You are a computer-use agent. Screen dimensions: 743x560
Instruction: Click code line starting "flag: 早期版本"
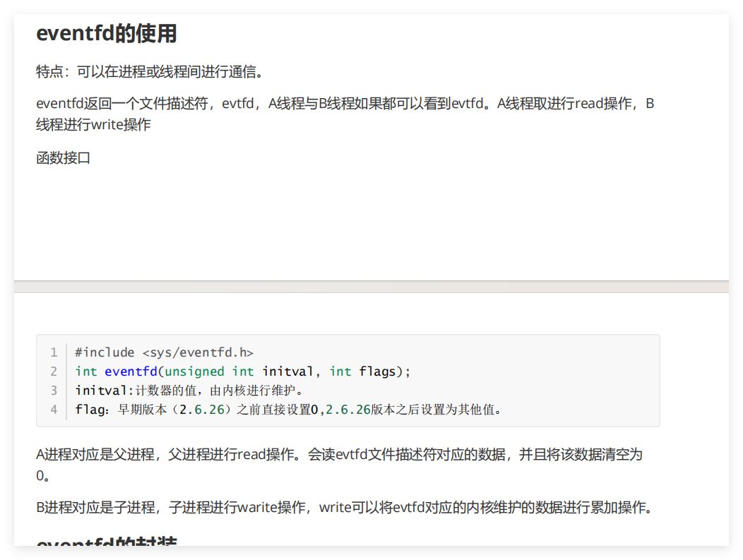pos(288,410)
